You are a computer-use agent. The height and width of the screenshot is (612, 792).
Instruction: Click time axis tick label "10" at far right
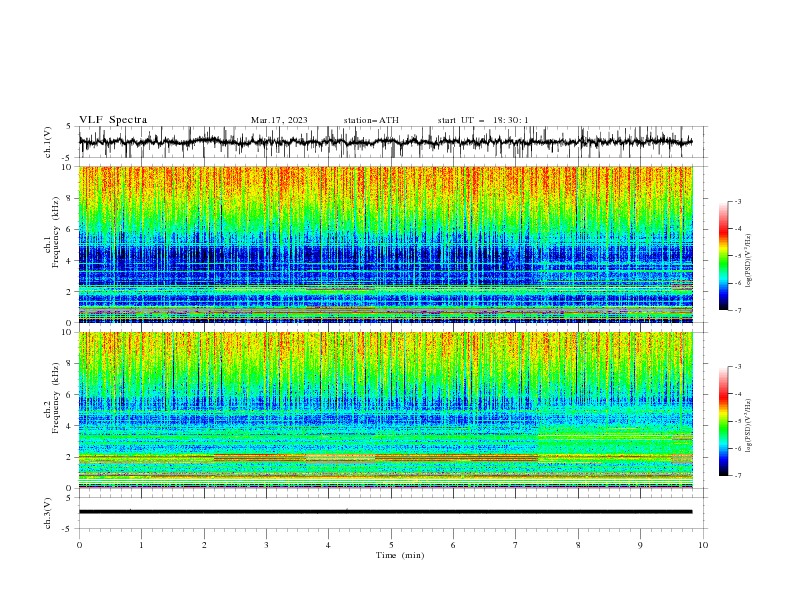703,545
